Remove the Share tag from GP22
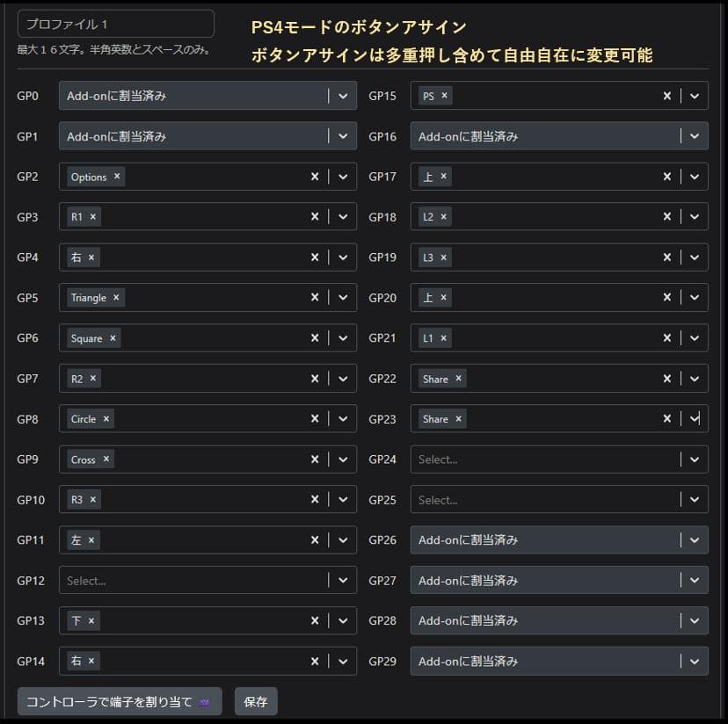 (x=458, y=379)
